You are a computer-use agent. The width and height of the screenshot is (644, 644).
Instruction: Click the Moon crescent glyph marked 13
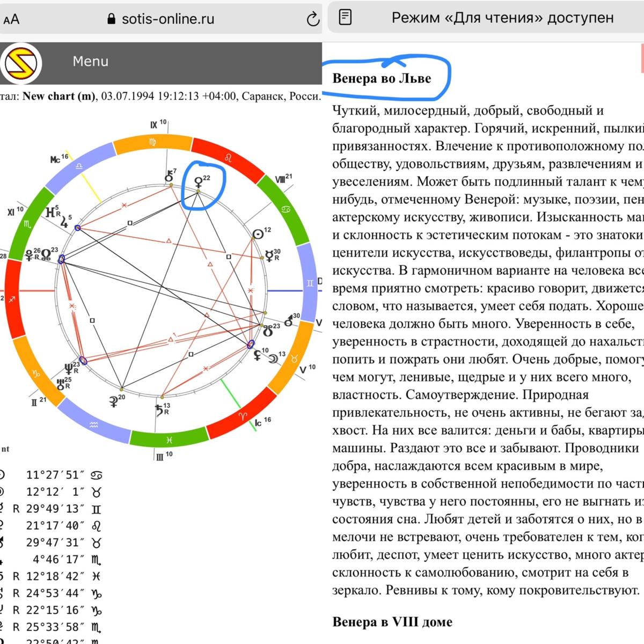pyautogui.click(x=274, y=358)
